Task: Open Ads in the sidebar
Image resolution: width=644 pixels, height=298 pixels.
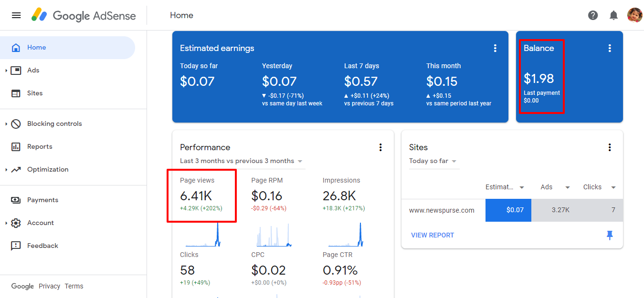Action: click(x=67, y=71)
